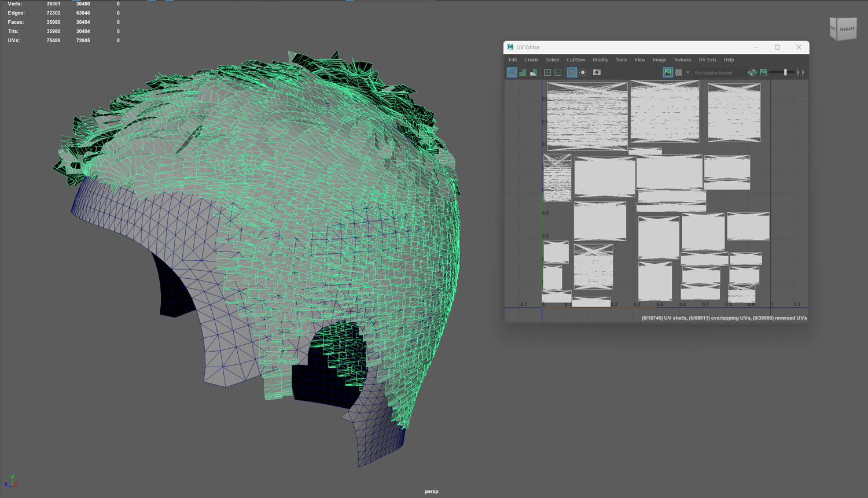Open the Image menu
The image size is (868, 498).
tap(659, 60)
